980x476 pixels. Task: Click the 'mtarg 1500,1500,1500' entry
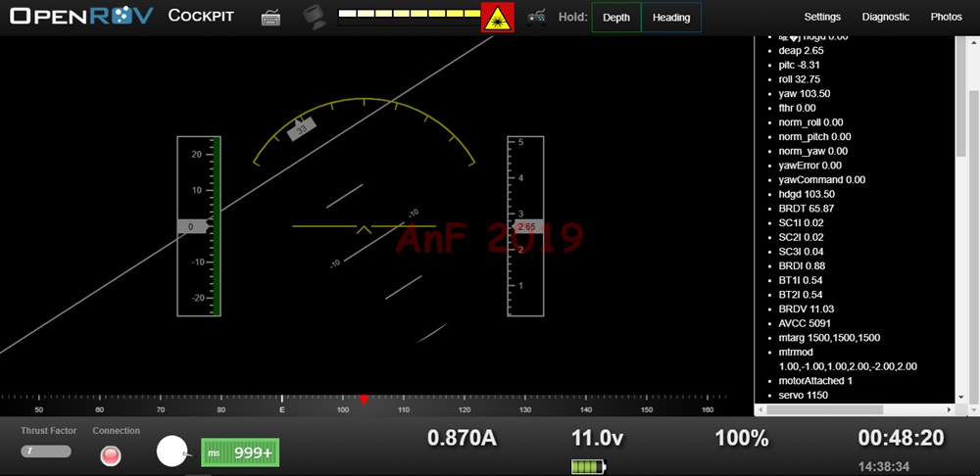tap(829, 338)
